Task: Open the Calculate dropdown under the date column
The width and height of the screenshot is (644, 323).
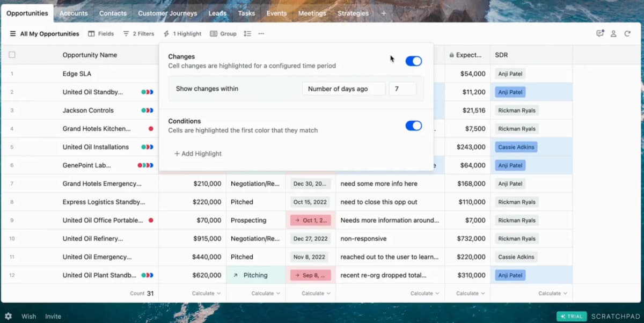Action: (x=316, y=293)
